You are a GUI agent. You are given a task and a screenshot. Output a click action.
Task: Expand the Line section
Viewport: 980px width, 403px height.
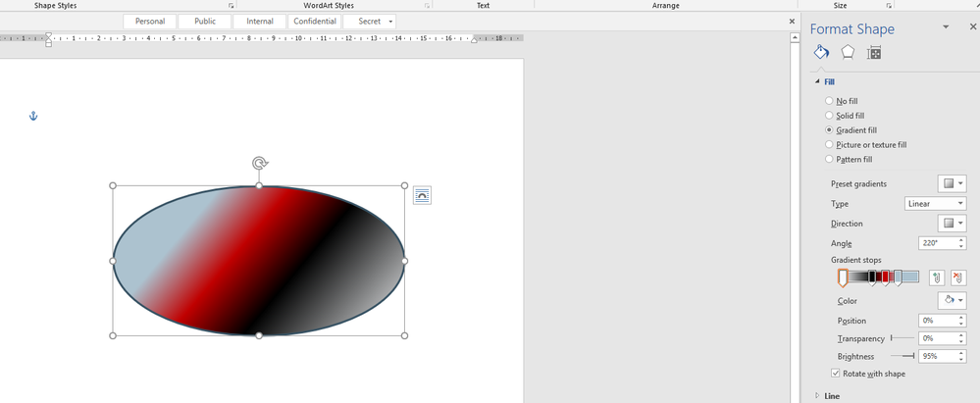(x=817, y=395)
